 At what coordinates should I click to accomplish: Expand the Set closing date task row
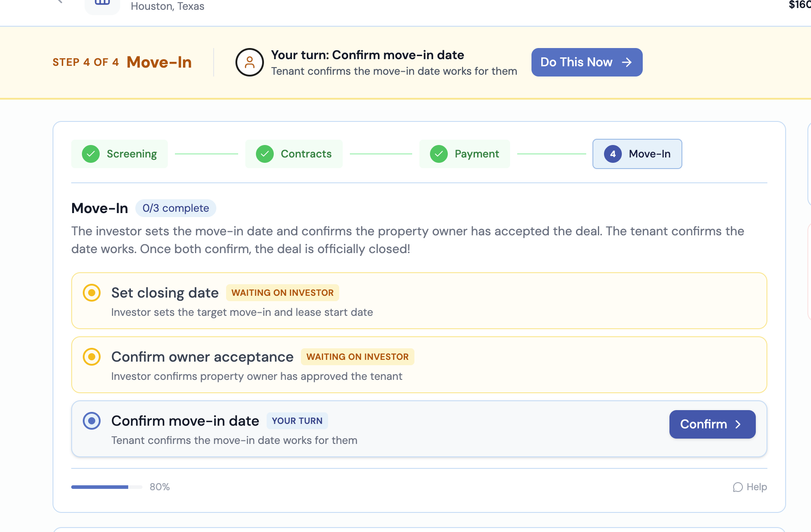point(418,301)
